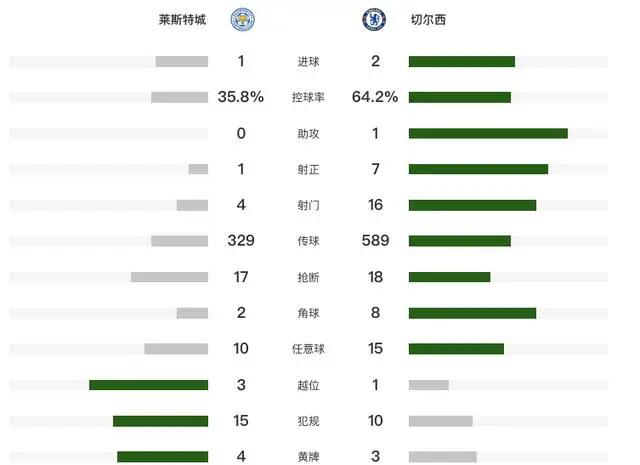
Task: Select the 进球 stat label
Action: click(308, 62)
